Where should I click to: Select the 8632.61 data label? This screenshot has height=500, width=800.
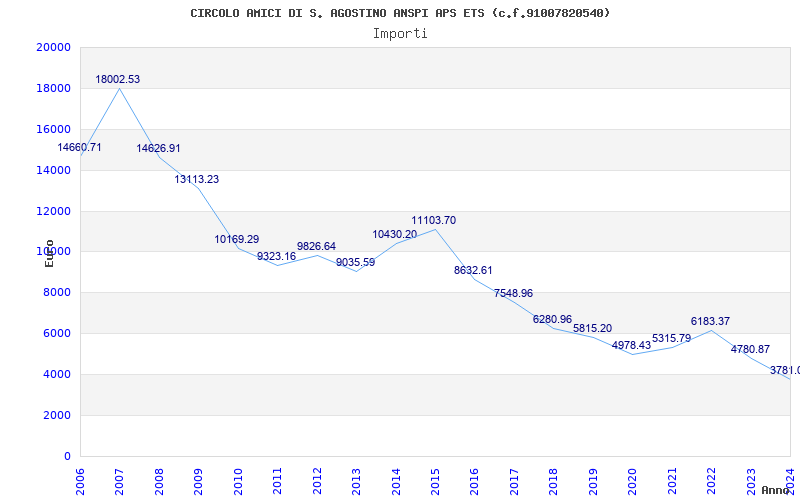(473, 270)
